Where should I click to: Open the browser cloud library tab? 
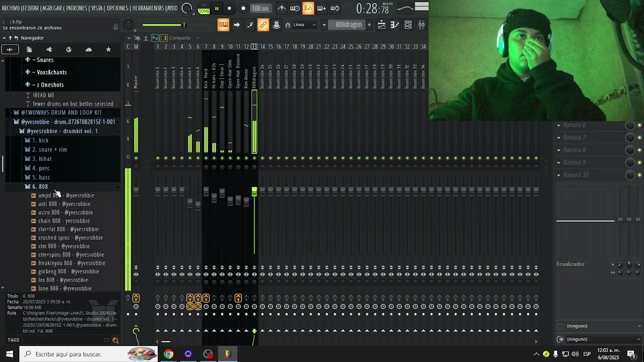pos(89,49)
